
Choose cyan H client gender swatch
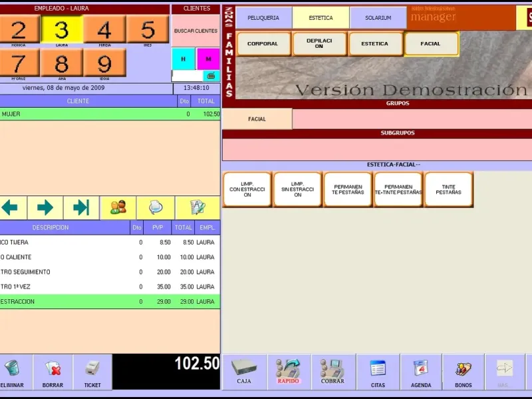point(184,59)
